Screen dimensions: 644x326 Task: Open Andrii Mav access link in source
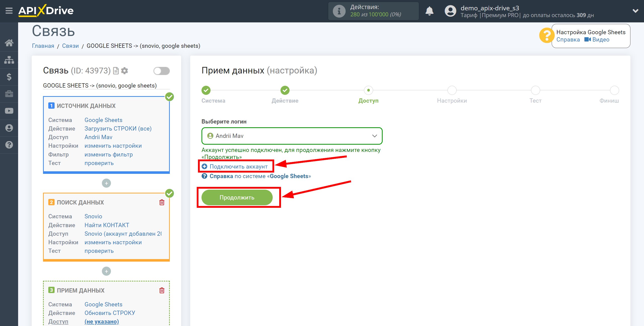coord(98,137)
